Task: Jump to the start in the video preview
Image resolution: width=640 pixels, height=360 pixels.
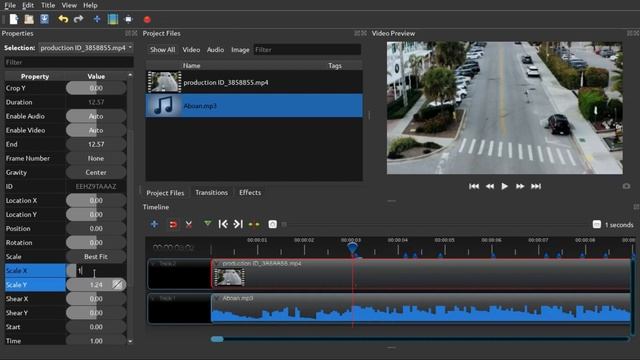Action: [x=474, y=186]
